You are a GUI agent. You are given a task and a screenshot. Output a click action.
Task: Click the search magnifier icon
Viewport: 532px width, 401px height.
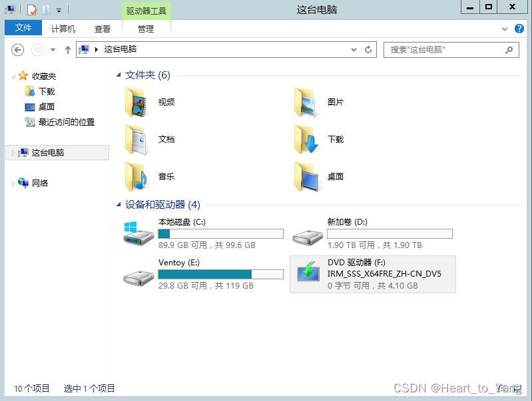(509, 50)
